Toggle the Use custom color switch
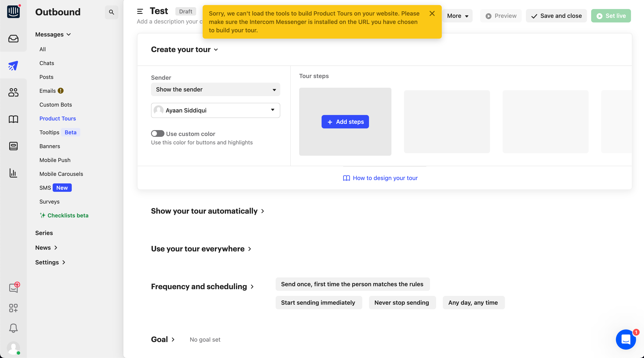644x358 pixels. [x=158, y=134]
